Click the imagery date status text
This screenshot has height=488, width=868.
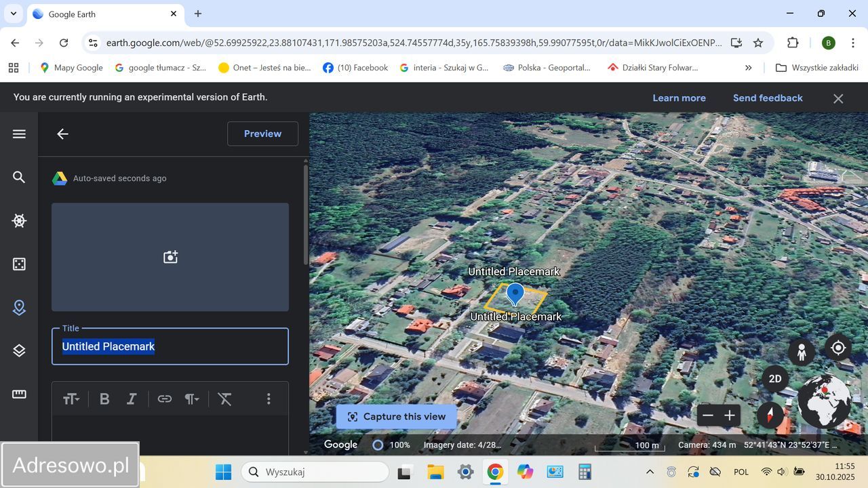point(462,445)
